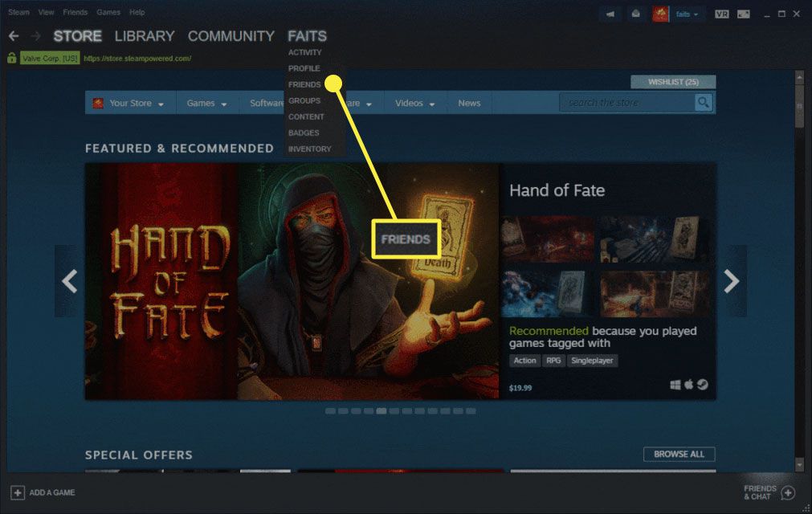Select CONTENT in the FAITS dropdown
This screenshot has width=812, height=514.
(306, 116)
